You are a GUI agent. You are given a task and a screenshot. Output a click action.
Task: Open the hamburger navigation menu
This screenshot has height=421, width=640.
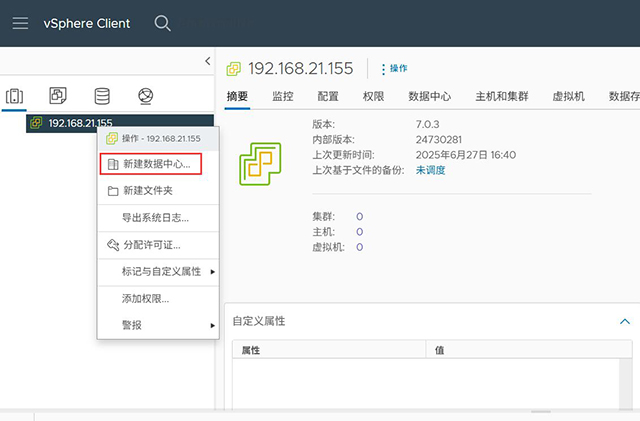[x=20, y=23]
